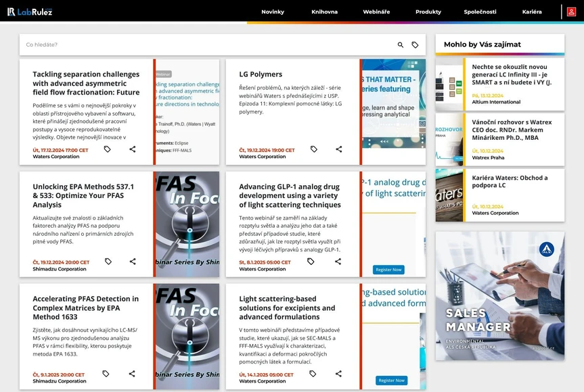584x392 pixels.
Task: Share the Unlocking EPA Methods webinar
Action: pos(133,262)
